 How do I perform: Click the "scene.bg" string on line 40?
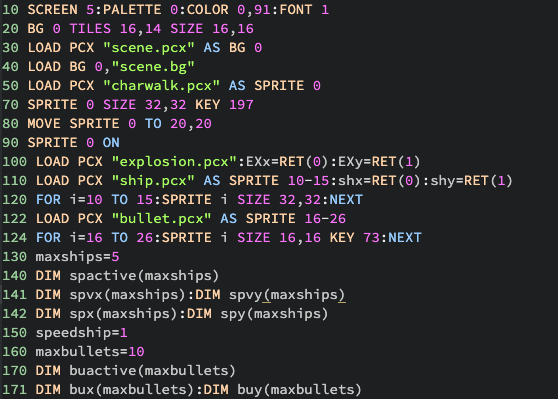click(x=153, y=67)
